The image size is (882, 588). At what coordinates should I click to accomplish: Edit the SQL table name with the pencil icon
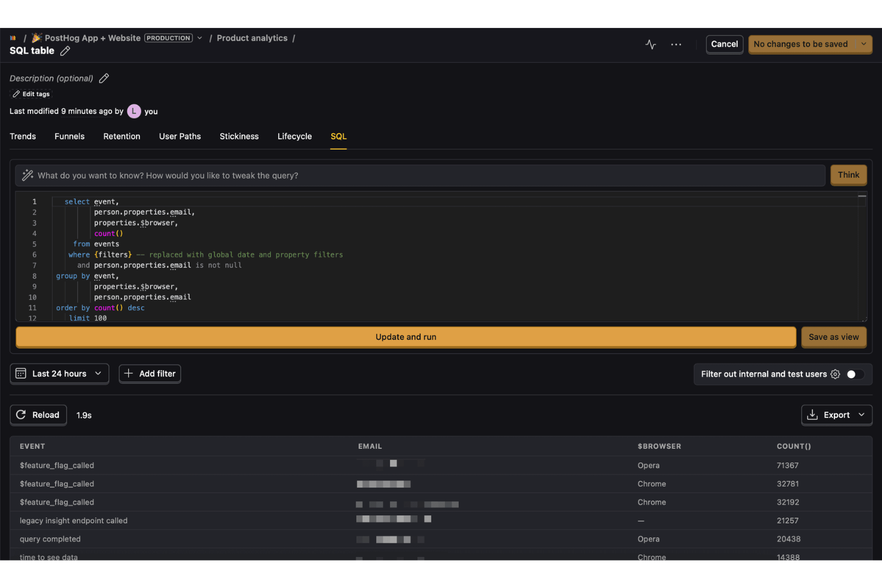click(x=65, y=51)
